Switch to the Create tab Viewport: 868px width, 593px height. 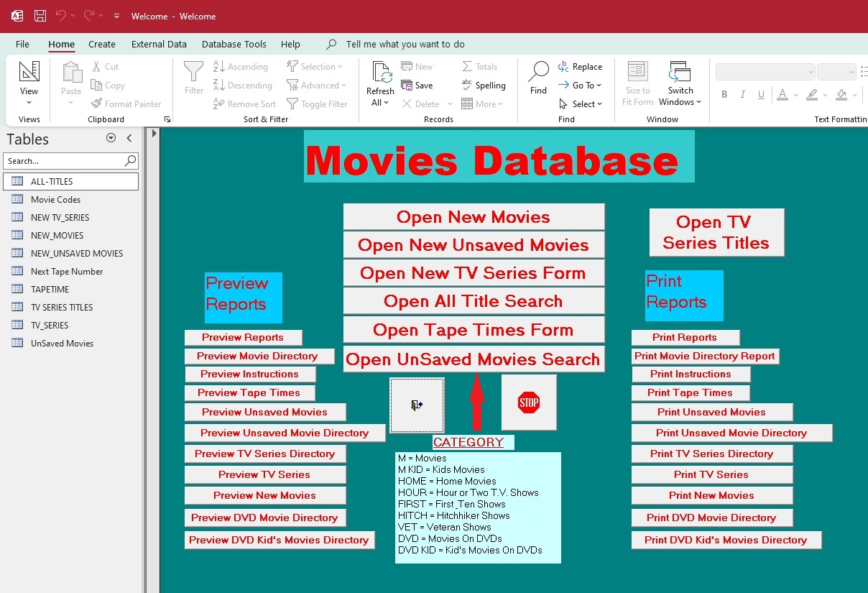(102, 44)
